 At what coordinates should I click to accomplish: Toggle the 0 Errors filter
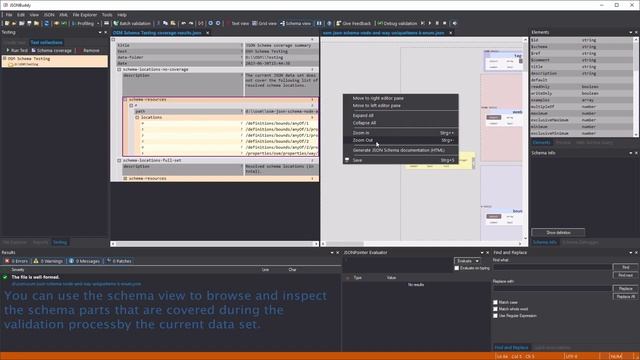click(x=16, y=261)
